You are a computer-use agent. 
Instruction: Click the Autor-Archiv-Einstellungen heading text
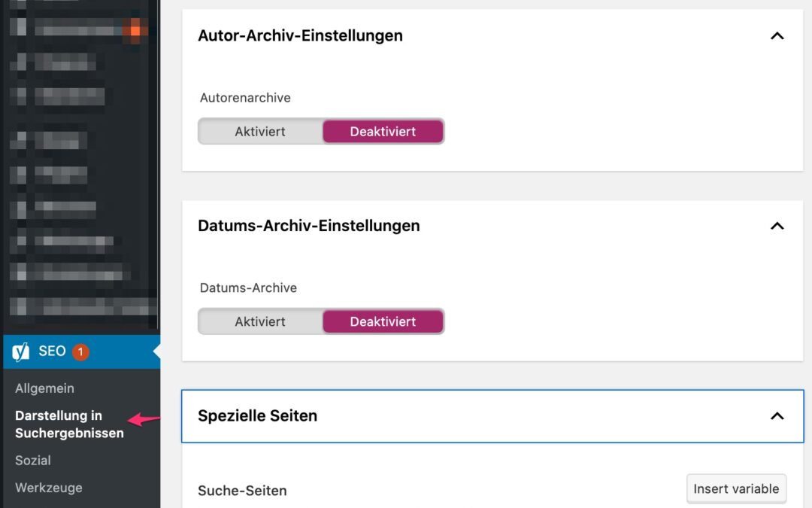(x=300, y=35)
